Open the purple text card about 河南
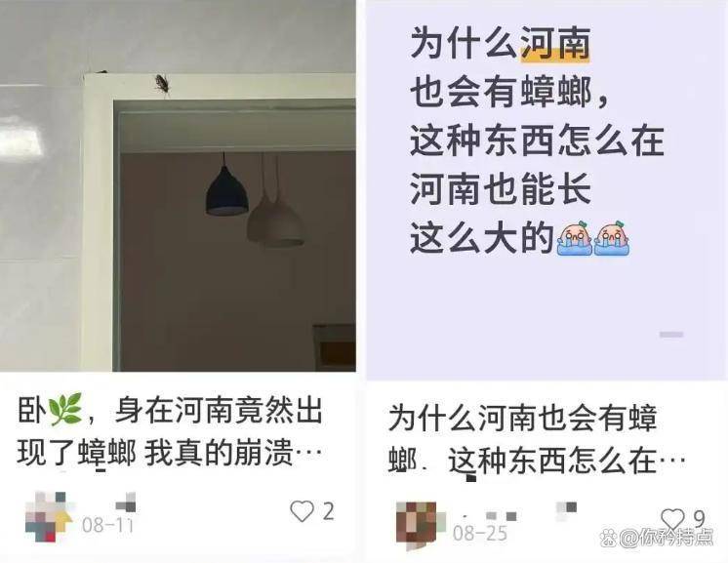The width and height of the screenshot is (728, 563). (546, 190)
